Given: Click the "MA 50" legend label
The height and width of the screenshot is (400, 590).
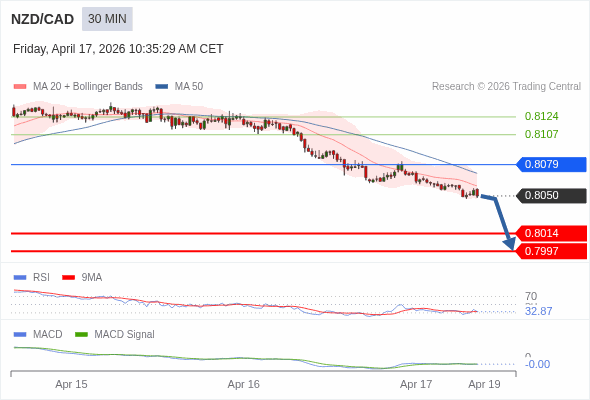Looking at the screenshot, I should coord(189,87).
